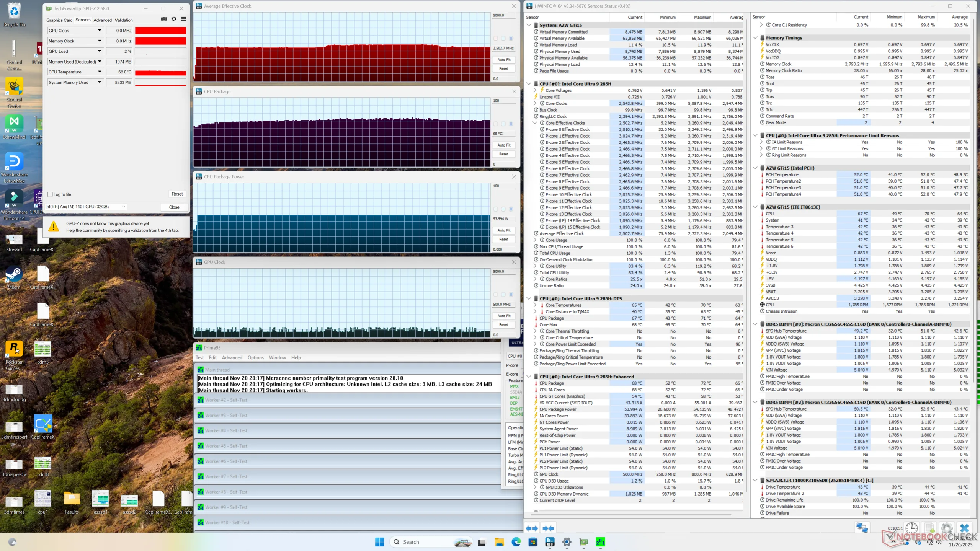Toggle dark blue square in Average Effective Clock graph
This screenshot has height=551, width=980.
pyautogui.click(x=511, y=38)
